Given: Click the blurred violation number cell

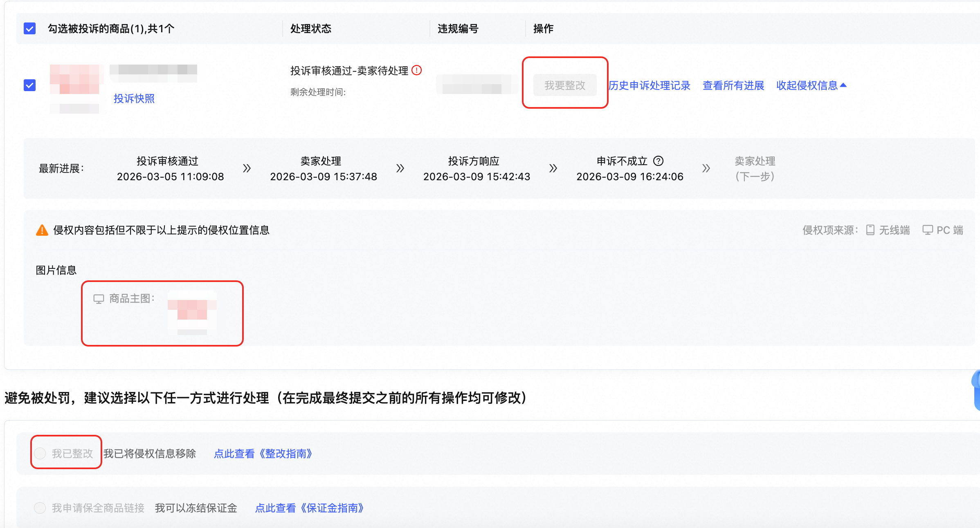Looking at the screenshot, I should 477,85.
